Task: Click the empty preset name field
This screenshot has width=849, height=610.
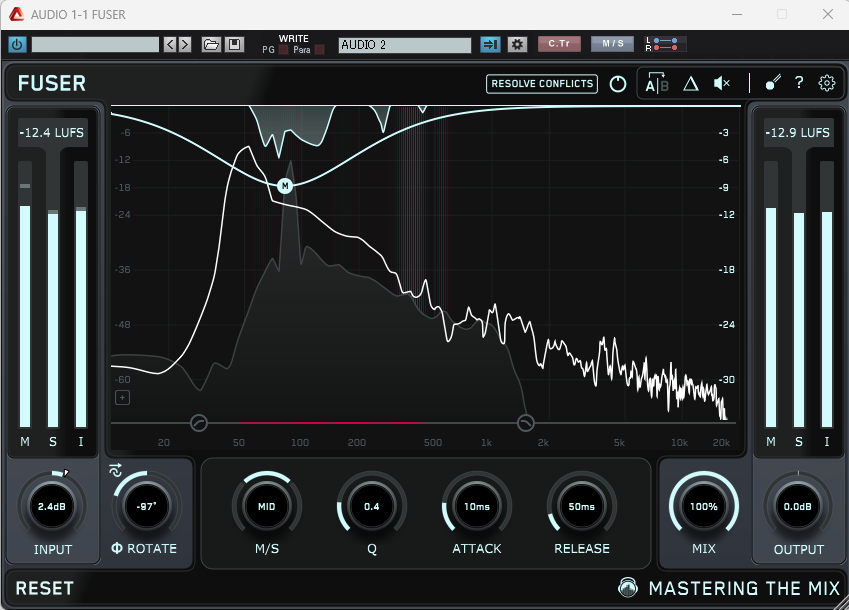Action: [x=95, y=44]
